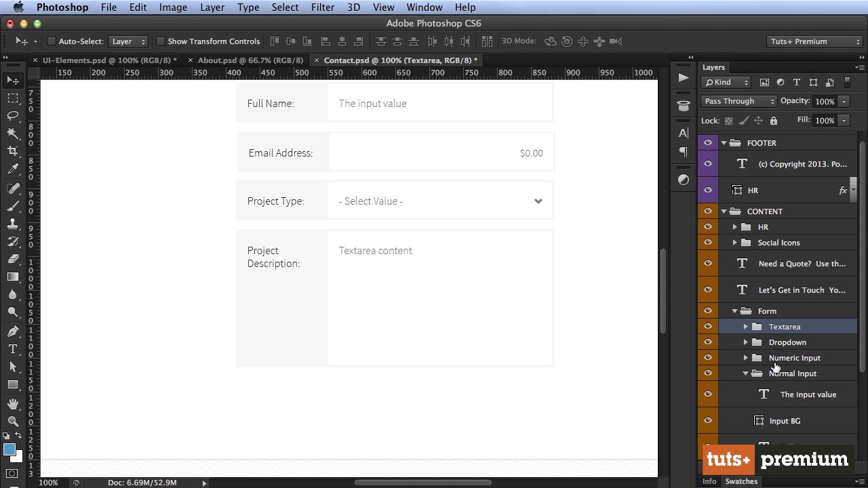868x488 pixels.
Task: Select the Hand tool
Action: tap(13, 404)
